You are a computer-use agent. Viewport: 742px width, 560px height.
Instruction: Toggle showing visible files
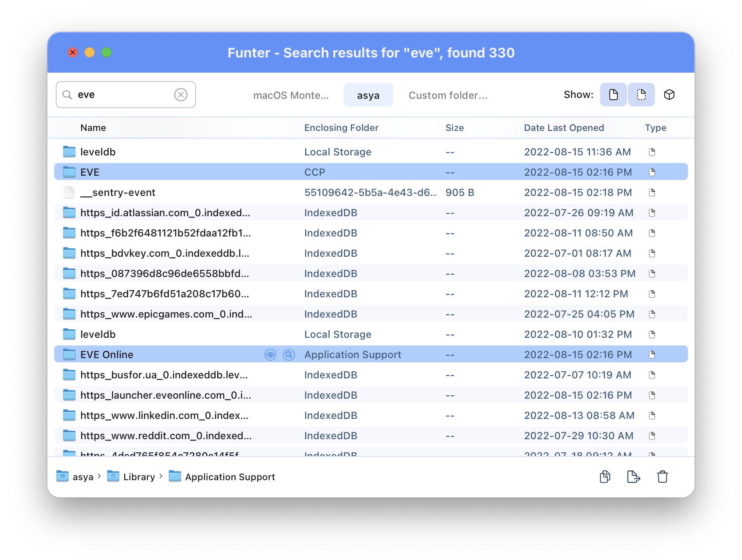click(613, 95)
